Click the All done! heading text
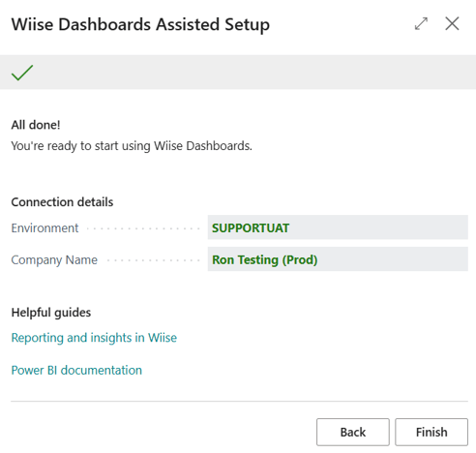The height and width of the screenshot is (453, 476). 36,125
